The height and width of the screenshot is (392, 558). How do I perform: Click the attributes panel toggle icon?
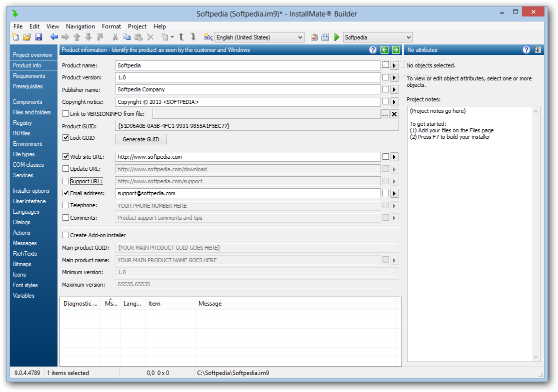click(537, 50)
